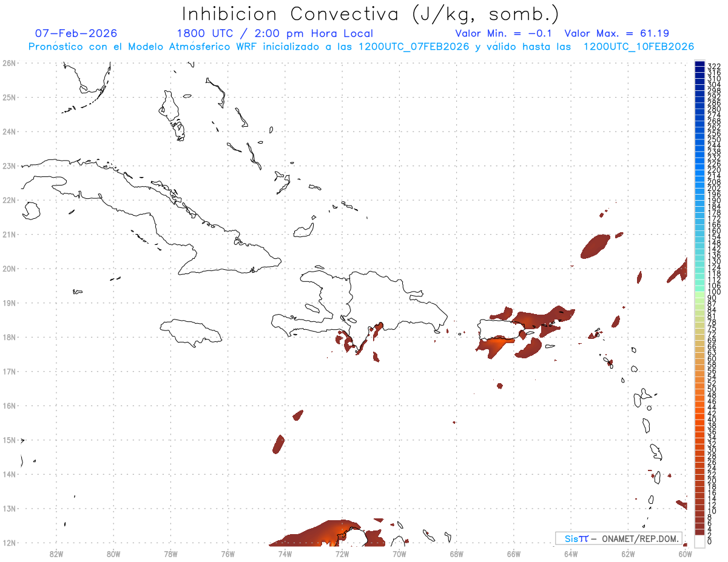This screenshot has width=728, height=562.
Task: Click the 21N latitude label
Action: pyautogui.click(x=8, y=234)
